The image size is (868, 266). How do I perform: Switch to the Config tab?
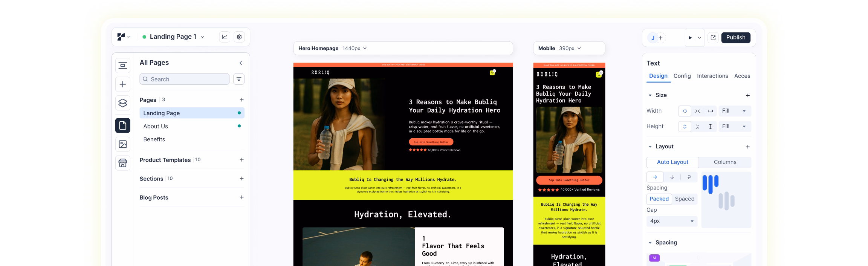pyautogui.click(x=682, y=76)
